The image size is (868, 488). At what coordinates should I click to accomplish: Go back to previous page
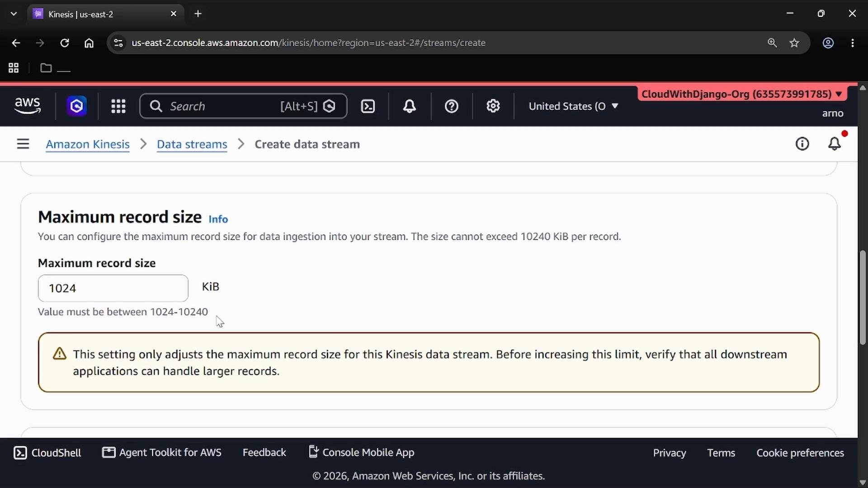pyautogui.click(x=16, y=43)
